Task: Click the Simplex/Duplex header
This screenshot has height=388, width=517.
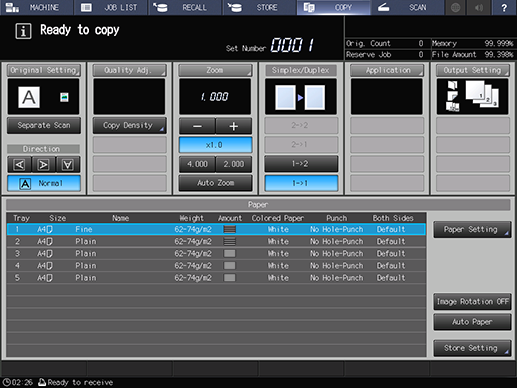Action: pos(301,70)
